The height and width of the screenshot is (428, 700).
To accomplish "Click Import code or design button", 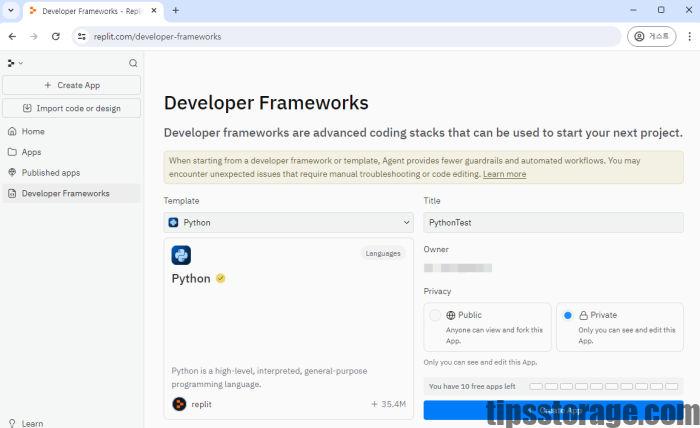I will point(71,108).
